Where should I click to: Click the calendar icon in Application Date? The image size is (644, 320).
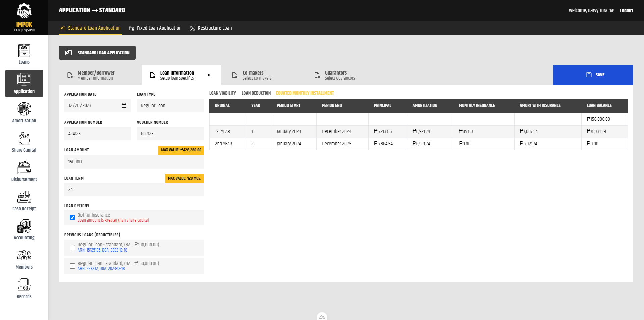pos(124,106)
